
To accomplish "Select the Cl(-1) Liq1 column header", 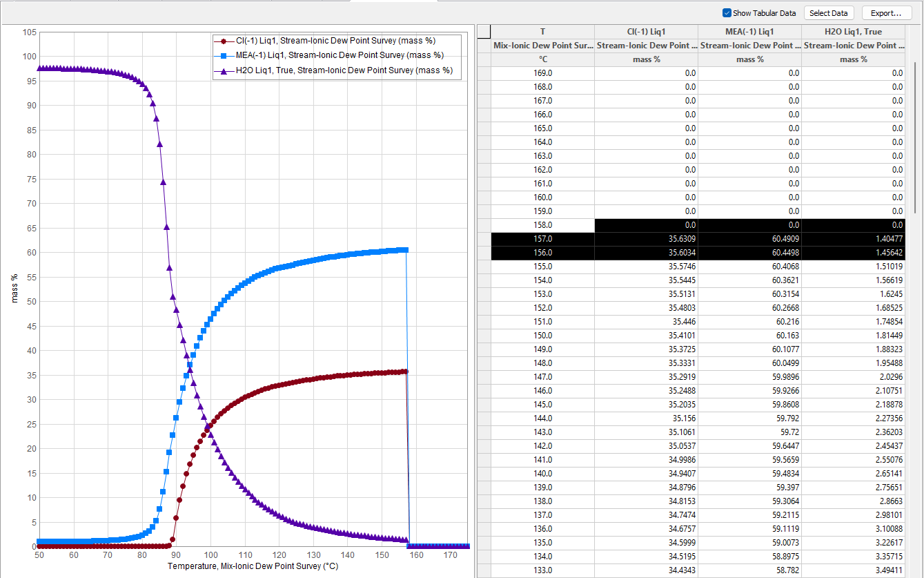I will pos(646,32).
